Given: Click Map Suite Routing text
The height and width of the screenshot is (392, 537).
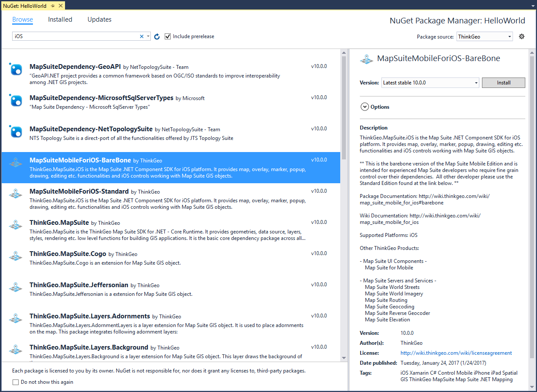Looking at the screenshot, I should (x=386, y=300).
